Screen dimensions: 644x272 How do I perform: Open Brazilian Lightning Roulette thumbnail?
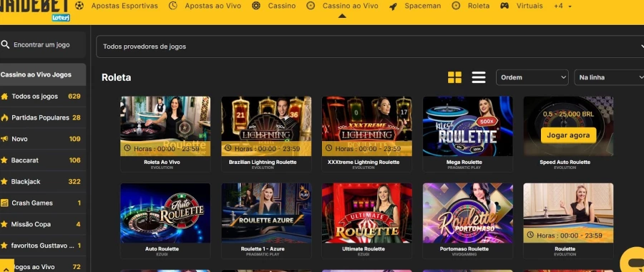tap(266, 126)
